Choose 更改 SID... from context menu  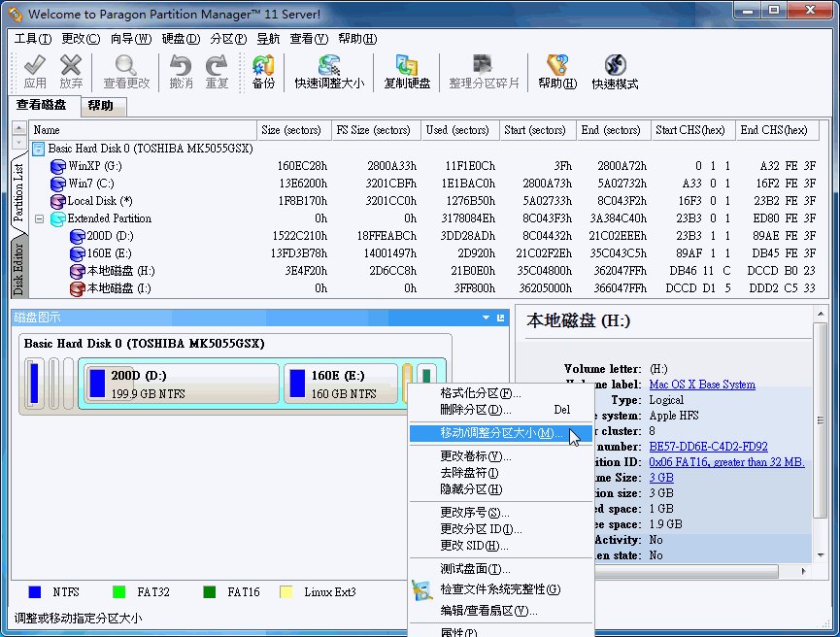click(x=501, y=546)
